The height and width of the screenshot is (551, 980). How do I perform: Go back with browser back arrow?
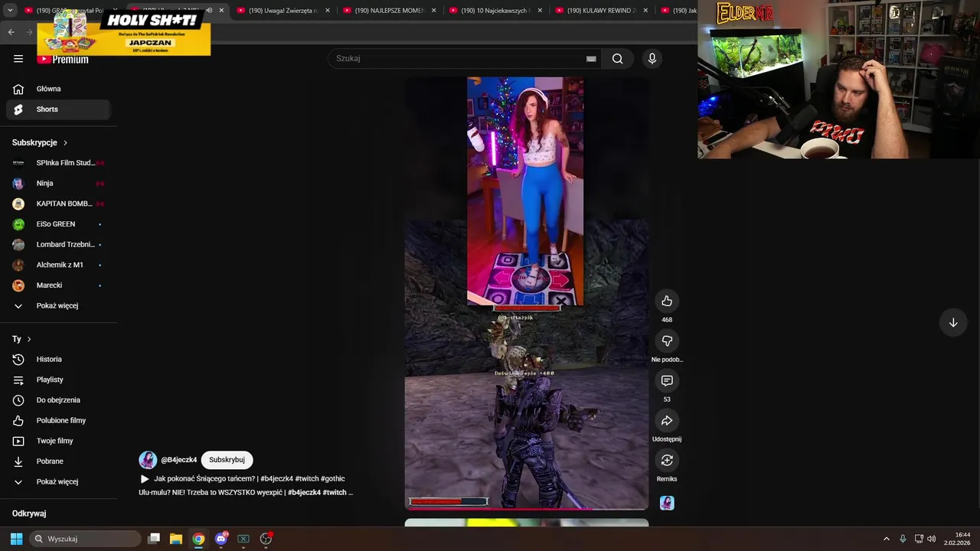click(x=11, y=32)
